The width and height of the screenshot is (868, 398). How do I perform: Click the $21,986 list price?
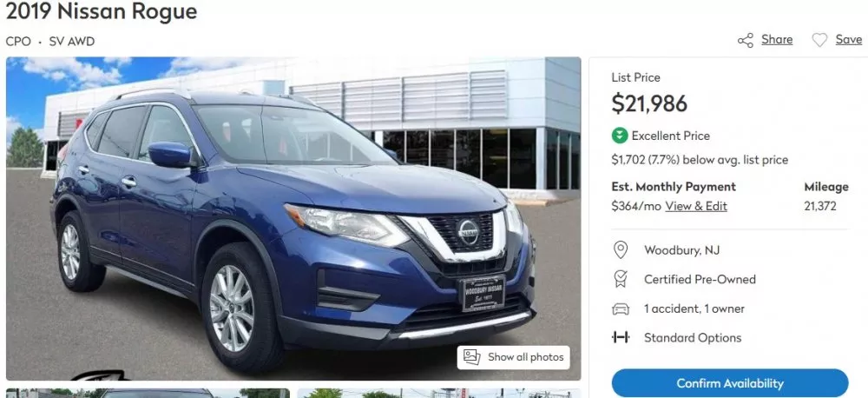click(649, 103)
